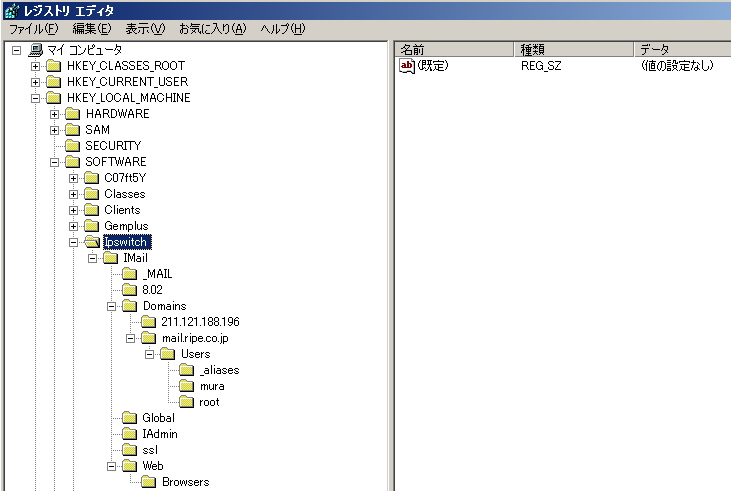Viewport: 731px width, 491px height.
Task: Click the HKEY_CLASSES_ROOT folder icon
Action: coord(54,66)
